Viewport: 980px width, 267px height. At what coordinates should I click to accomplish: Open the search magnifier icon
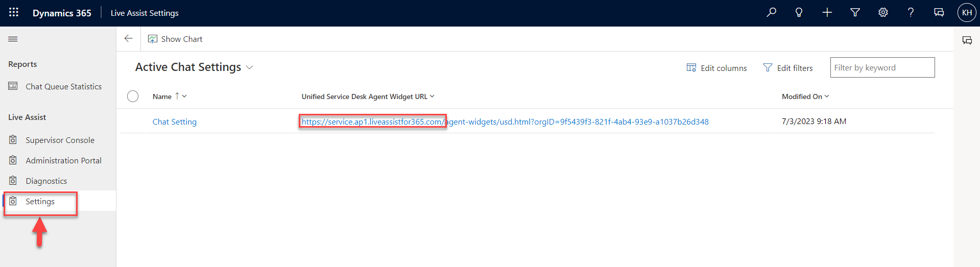(x=772, y=12)
